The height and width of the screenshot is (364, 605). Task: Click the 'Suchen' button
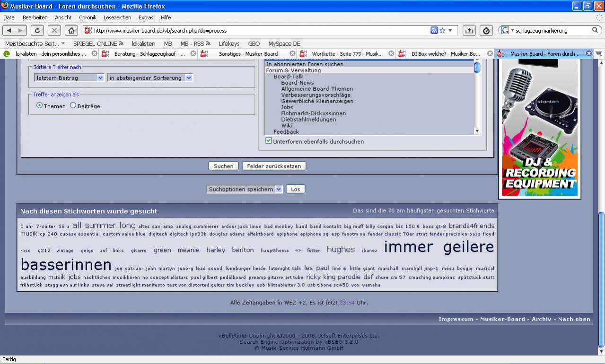223,166
